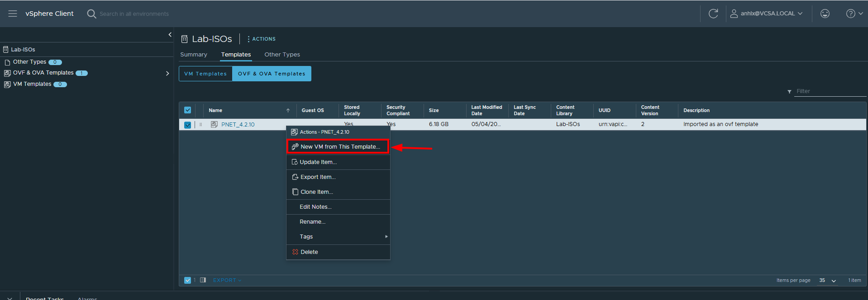The height and width of the screenshot is (300, 868).
Task: Click the Lab-ISOs content library cell
Action: coord(568,124)
